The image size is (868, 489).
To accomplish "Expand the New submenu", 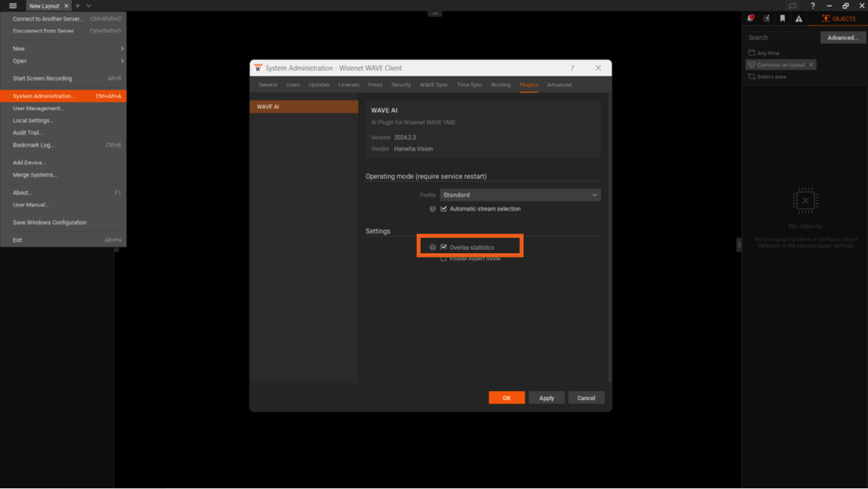I will coord(63,49).
